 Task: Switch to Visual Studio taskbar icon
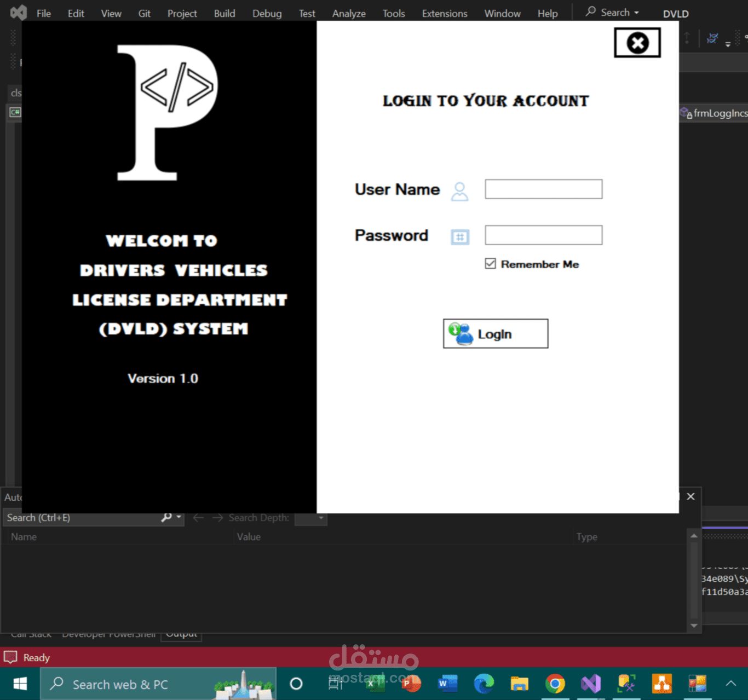coord(591,684)
